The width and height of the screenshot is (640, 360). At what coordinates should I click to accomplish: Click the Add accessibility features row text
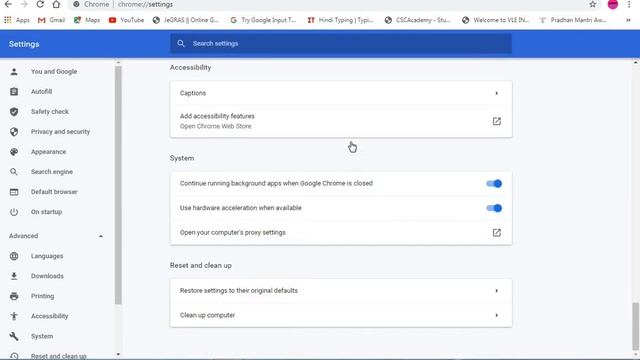coord(217,116)
